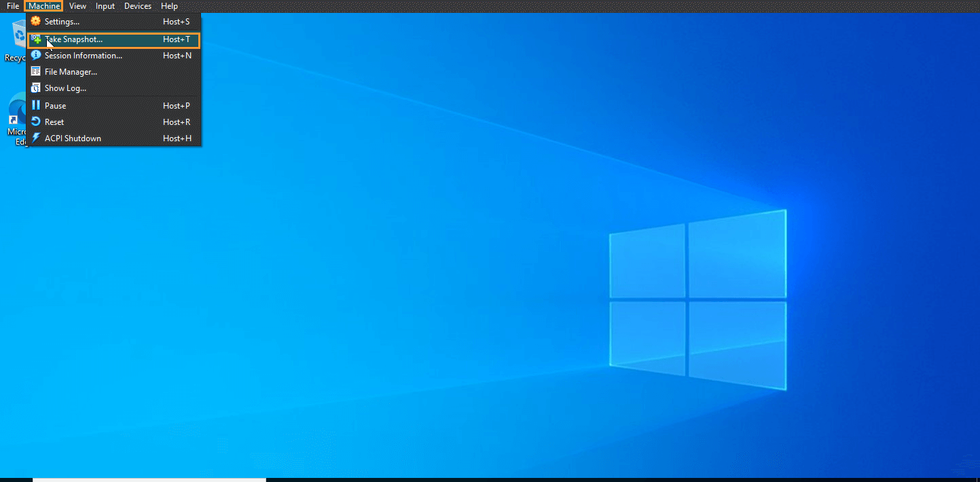Image resolution: width=980 pixels, height=482 pixels.
Task: Click the Host+N shortcut text
Action: point(177,56)
